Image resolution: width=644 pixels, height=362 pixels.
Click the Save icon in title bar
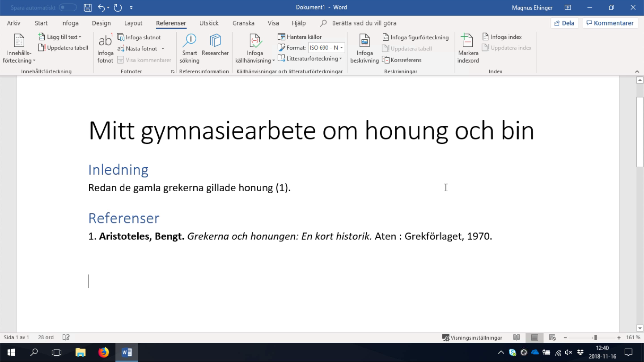(x=88, y=8)
